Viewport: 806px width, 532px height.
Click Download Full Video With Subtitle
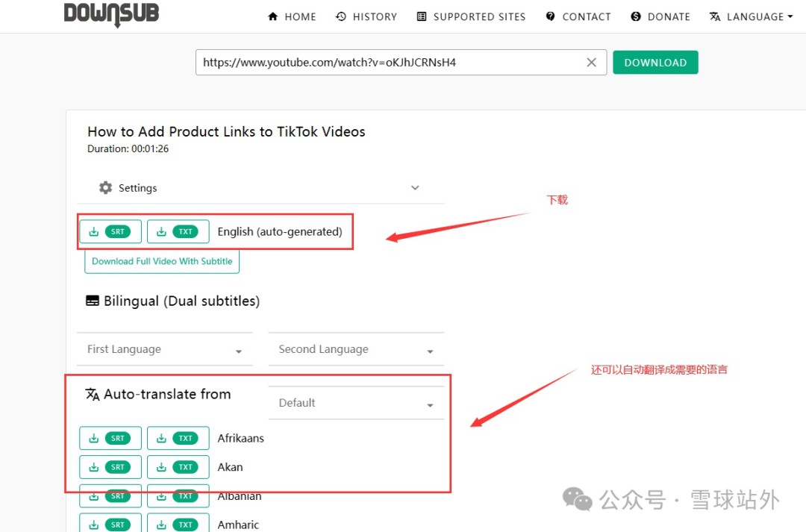162,261
